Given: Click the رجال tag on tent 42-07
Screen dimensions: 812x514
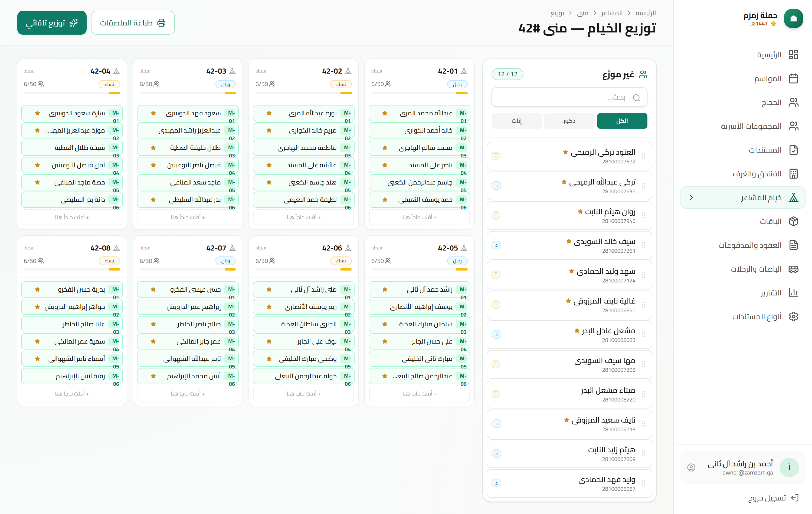Looking at the screenshot, I should (x=225, y=261).
